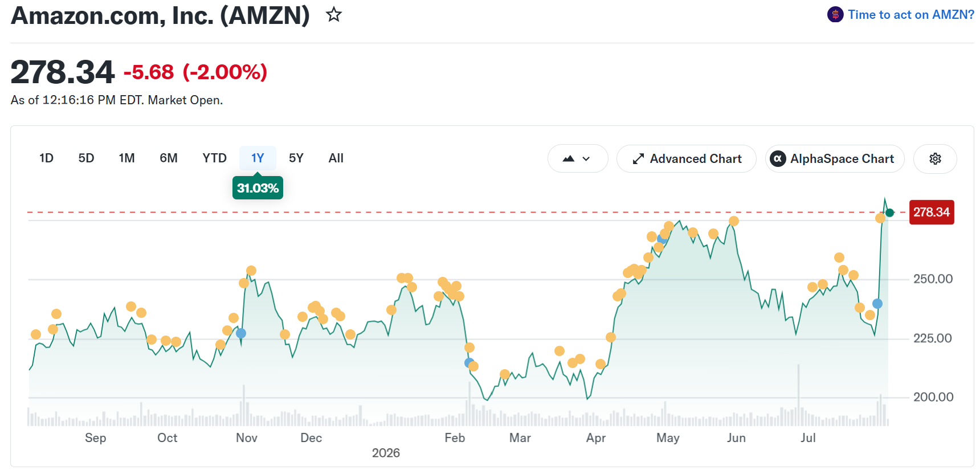The height and width of the screenshot is (474, 980).
Task: Click the 31.03% performance badge
Action: click(258, 188)
